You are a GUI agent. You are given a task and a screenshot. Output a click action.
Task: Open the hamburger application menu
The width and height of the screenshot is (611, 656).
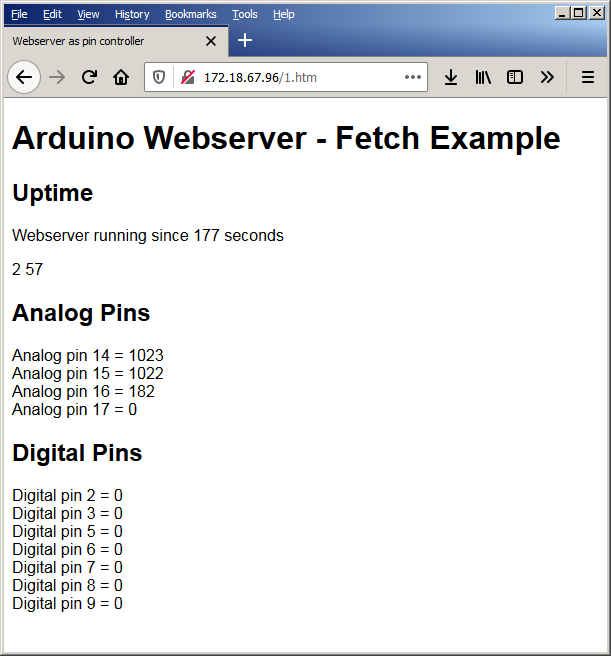pos(588,77)
